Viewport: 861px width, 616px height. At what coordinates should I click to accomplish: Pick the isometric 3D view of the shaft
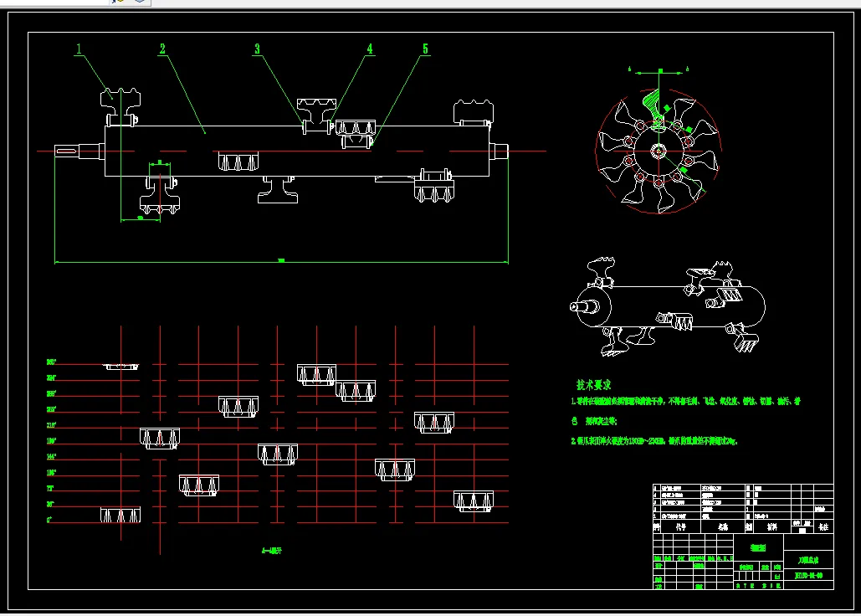click(x=668, y=305)
